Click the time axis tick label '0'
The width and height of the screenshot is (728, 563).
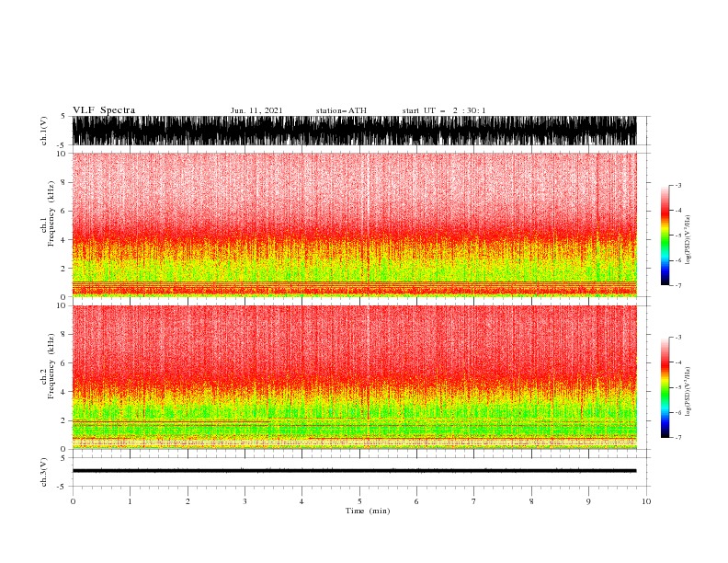[x=73, y=501]
